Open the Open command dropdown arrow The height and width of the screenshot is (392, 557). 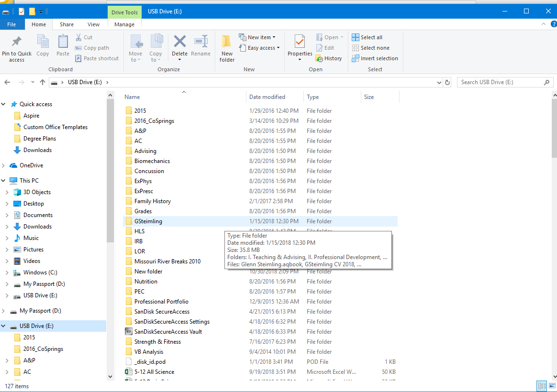click(342, 37)
